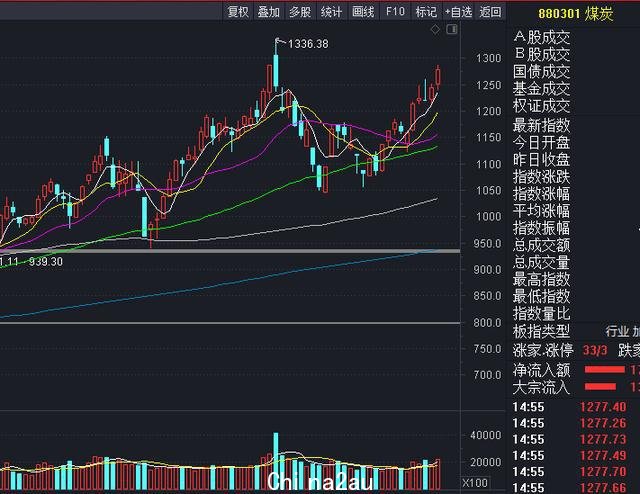The image size is (640, 494).
Task: Click the 今日开盘 label
Action: click(542, 142)
